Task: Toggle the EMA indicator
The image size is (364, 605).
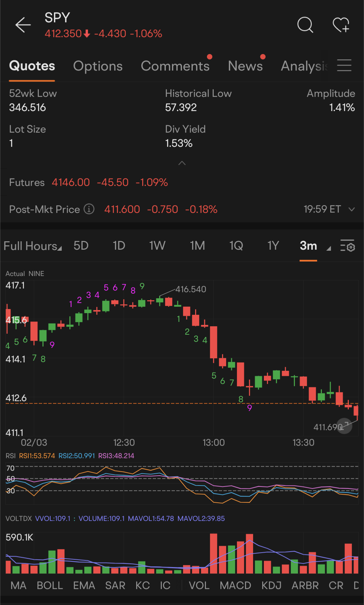Action: pyautogui.click(x=84, y=585)
